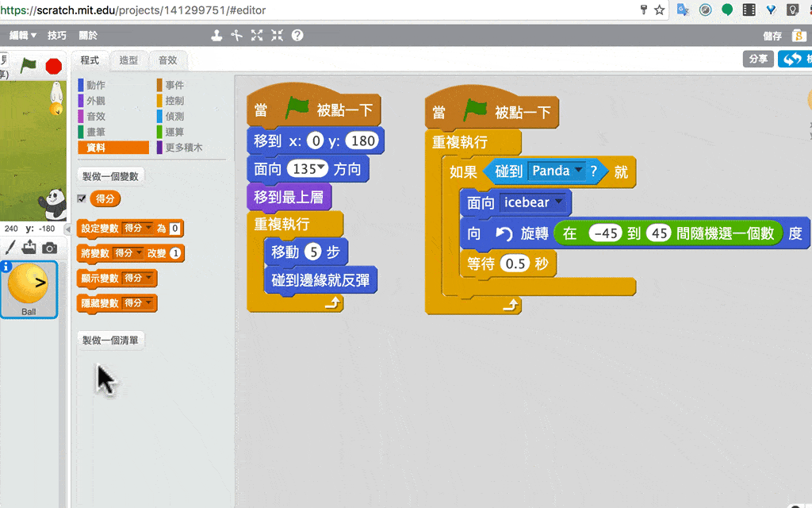
Task: Click the 製做一個變數 make variable button
Action: 111,176
